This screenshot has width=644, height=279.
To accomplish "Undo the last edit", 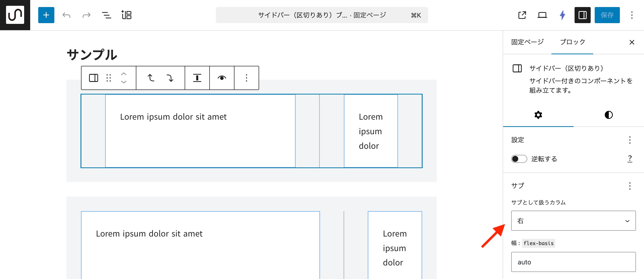I will [x=66, y=15].
